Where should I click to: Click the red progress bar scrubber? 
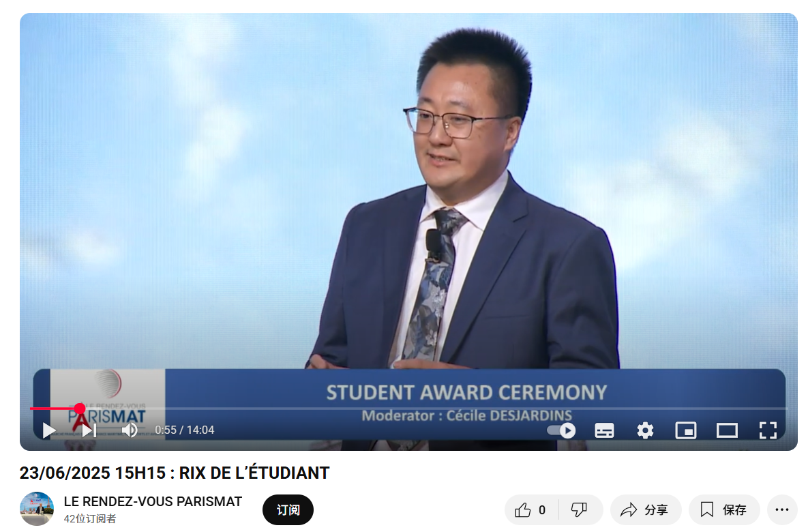pyautogui.click(x=79, y=409)
